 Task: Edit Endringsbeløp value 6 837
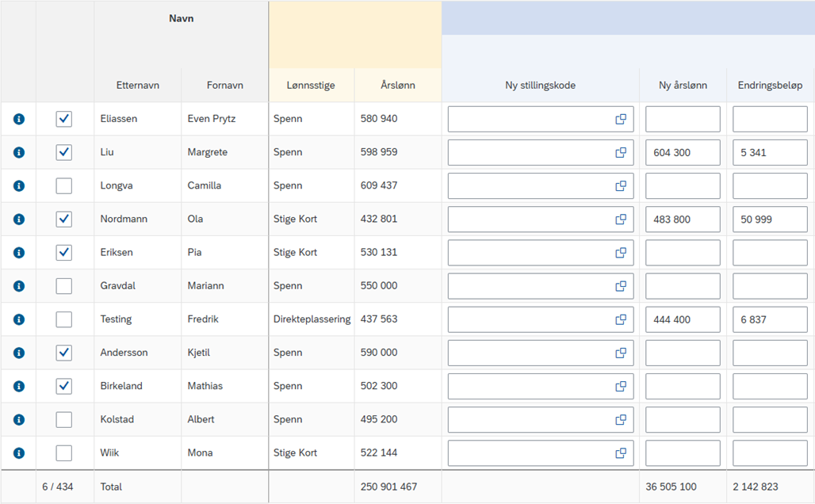pos(771,319)
